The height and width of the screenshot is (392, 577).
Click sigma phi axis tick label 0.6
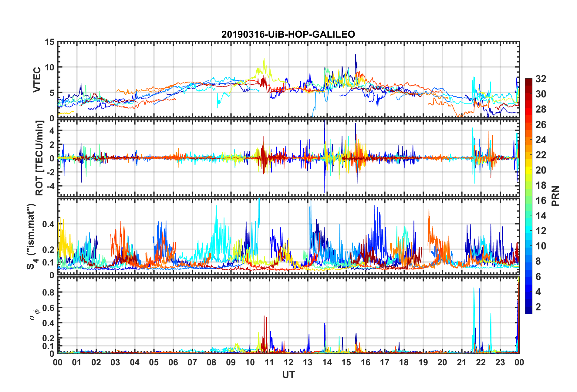point(48,308)
